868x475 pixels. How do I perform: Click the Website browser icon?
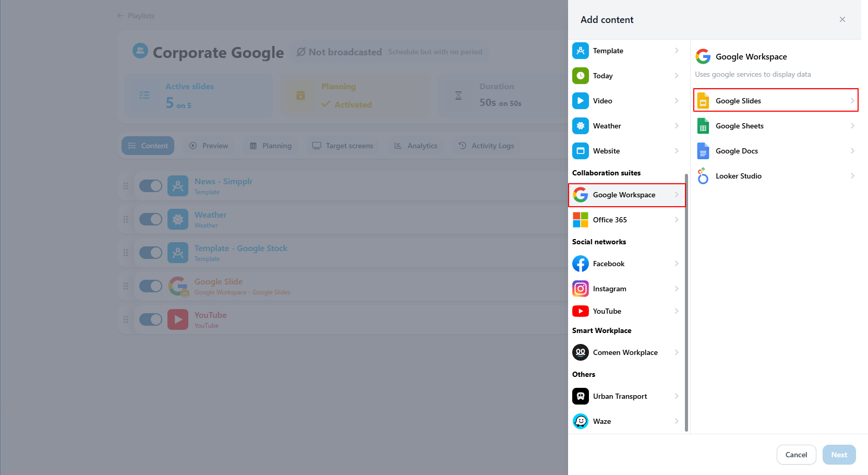pos(581,151)
